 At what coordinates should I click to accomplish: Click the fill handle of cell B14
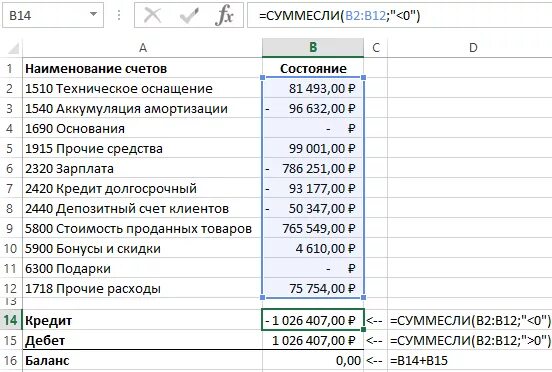(364, 330)
